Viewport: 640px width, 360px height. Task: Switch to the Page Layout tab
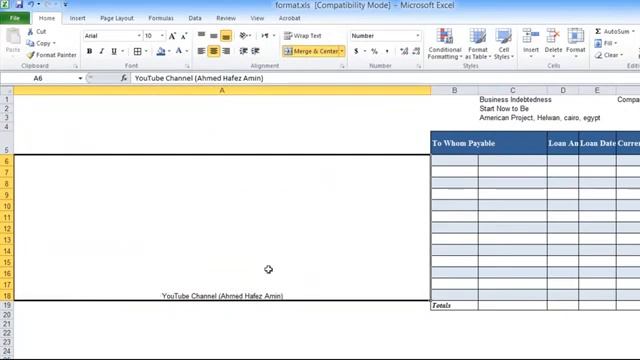coord(117,18)
